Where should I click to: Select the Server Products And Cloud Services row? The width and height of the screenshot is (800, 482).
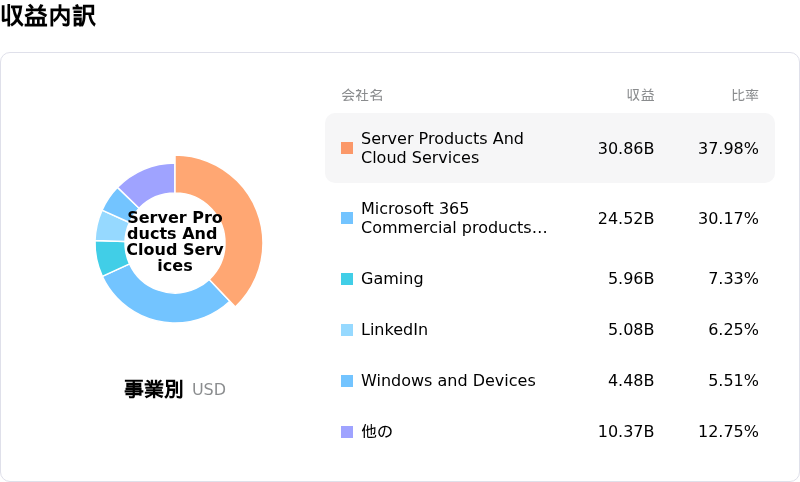pos(550,148)
